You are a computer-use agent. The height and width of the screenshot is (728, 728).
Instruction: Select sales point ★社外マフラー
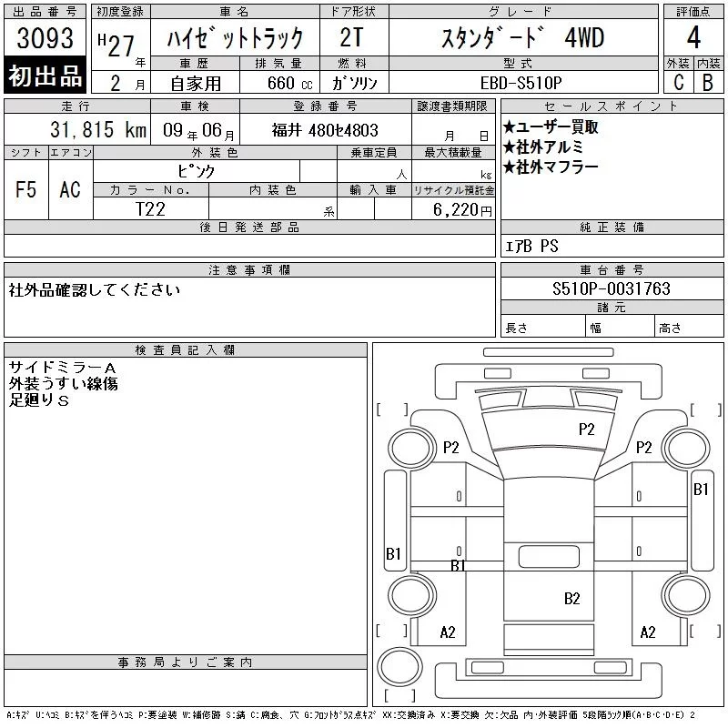[551, 167]
